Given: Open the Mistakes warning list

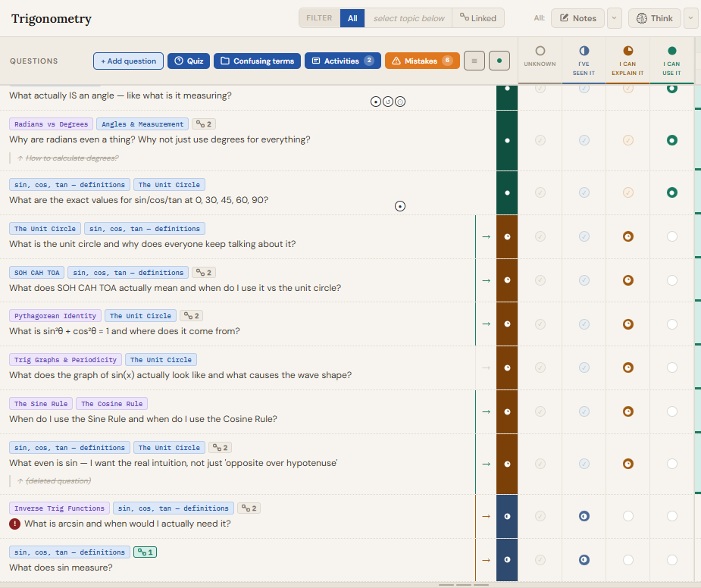Looking at the screenshot, I should point(421,61).
